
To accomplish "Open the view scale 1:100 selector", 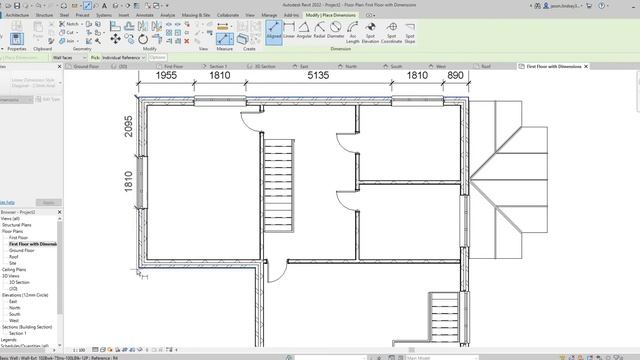I will pyautogui.click(x=79, y=350).
